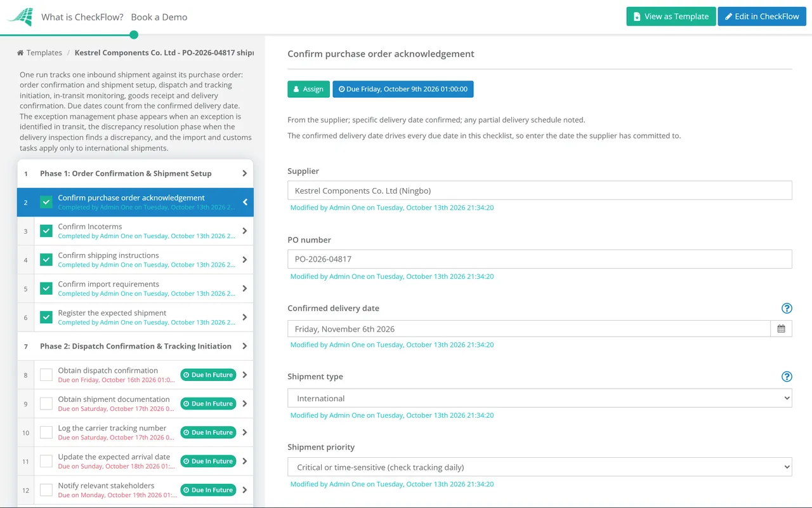This screenshot has height=508, width=812.
Task: Expand Phase 2 Dispatch Confirmation chevron
Action: 245,346
